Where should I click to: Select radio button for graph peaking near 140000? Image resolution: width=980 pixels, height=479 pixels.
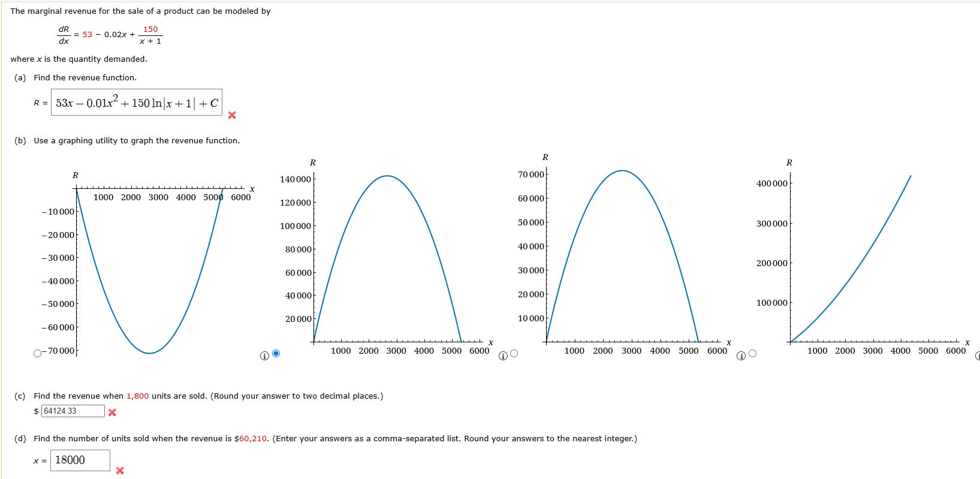point(276,353)
